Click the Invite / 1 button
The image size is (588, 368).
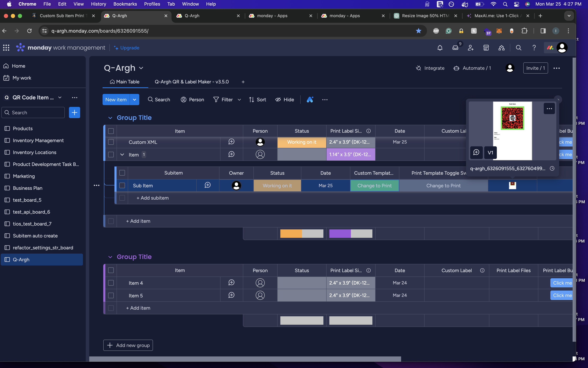(535, 68)
